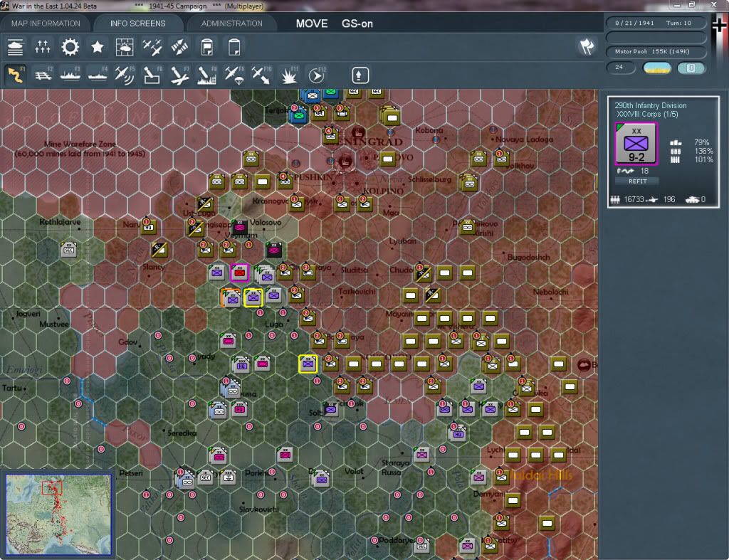Image resolution: width=729 pixels, height=560 pixels.
Task: Click the 290th Infantry Division name
Action: pyautogui.click(x=651, y=105)
